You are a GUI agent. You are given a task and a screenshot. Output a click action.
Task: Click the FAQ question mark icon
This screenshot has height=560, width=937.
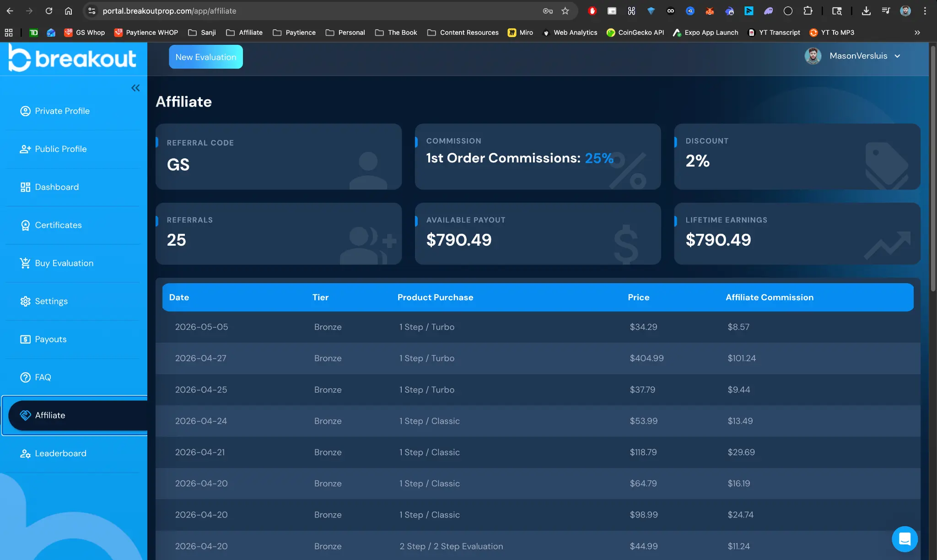tap(25, 377)
